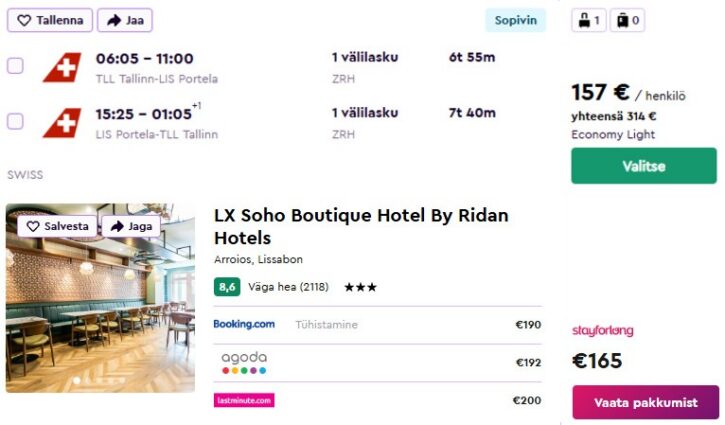Click the Jaa share button
This screenshot has width=725, height=425.
tap(125, 20)
